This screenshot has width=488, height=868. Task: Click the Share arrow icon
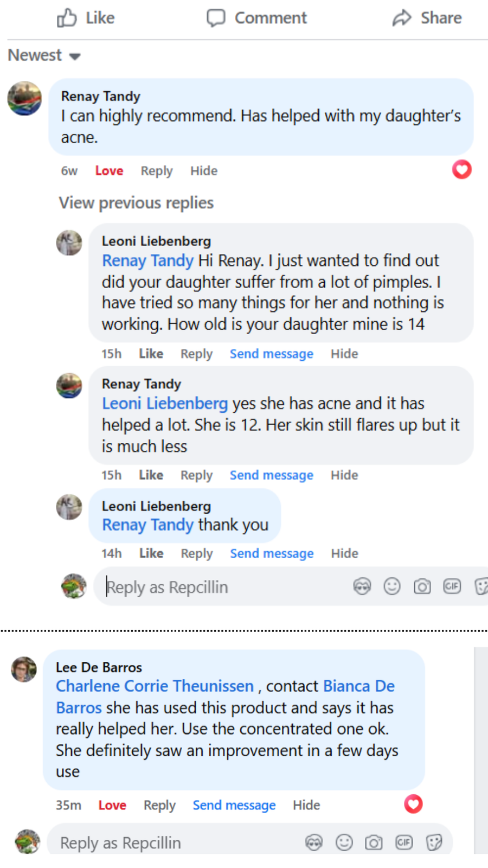402,17
